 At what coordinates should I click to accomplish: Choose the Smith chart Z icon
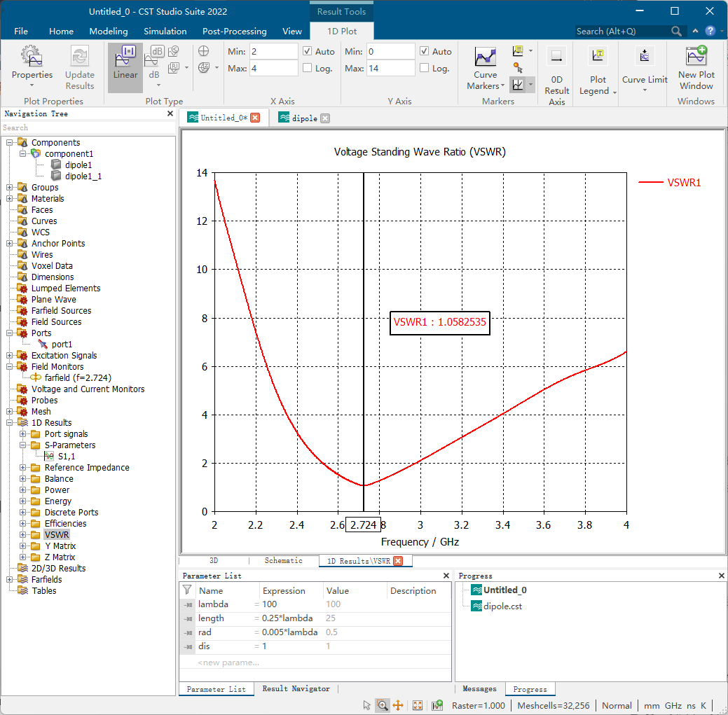[x=203, y=68]
